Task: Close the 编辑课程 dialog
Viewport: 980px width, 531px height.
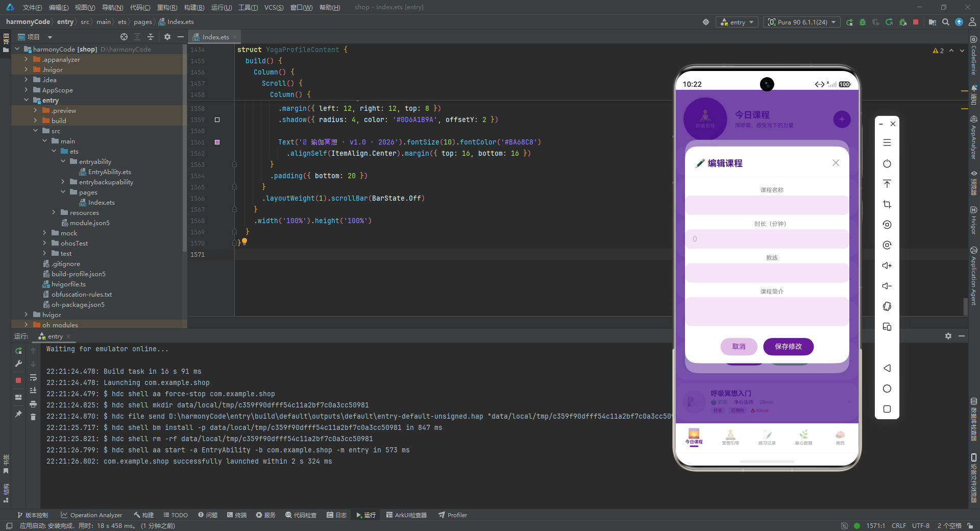Action: (x=836, y=163)
